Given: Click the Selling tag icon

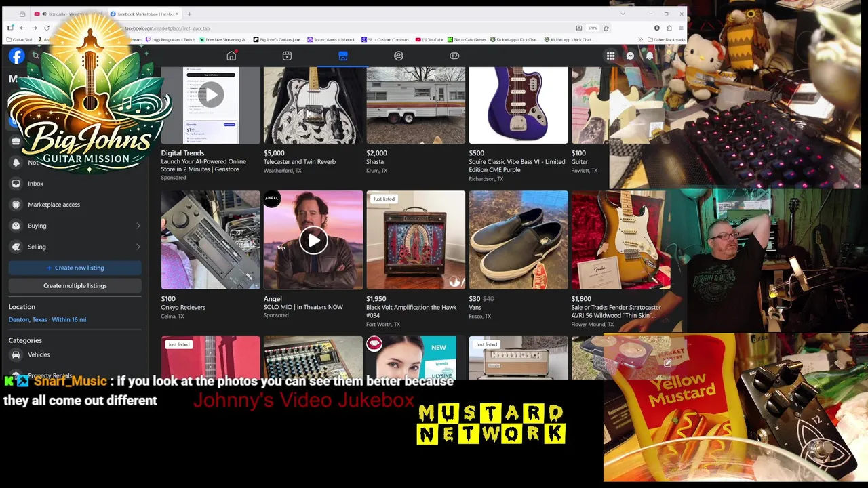Looking at the screenshot, I should click(x=16, y=247).
